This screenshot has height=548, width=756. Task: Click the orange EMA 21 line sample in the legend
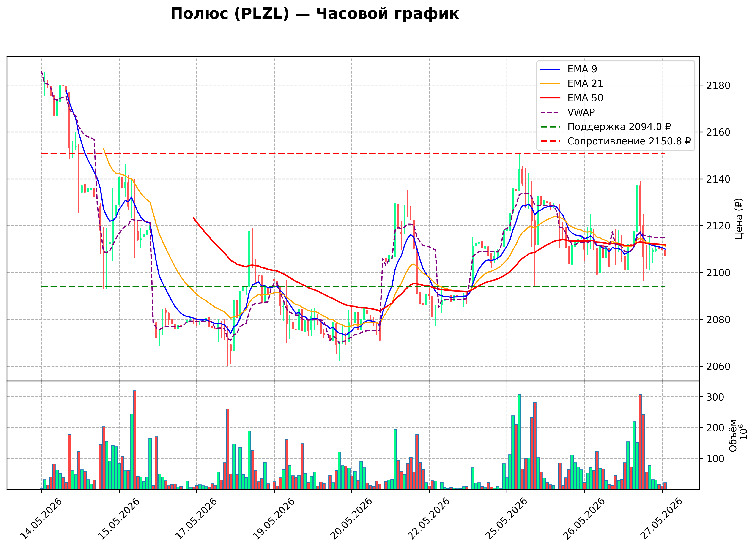pyautogui.click(x=550, y=84)
